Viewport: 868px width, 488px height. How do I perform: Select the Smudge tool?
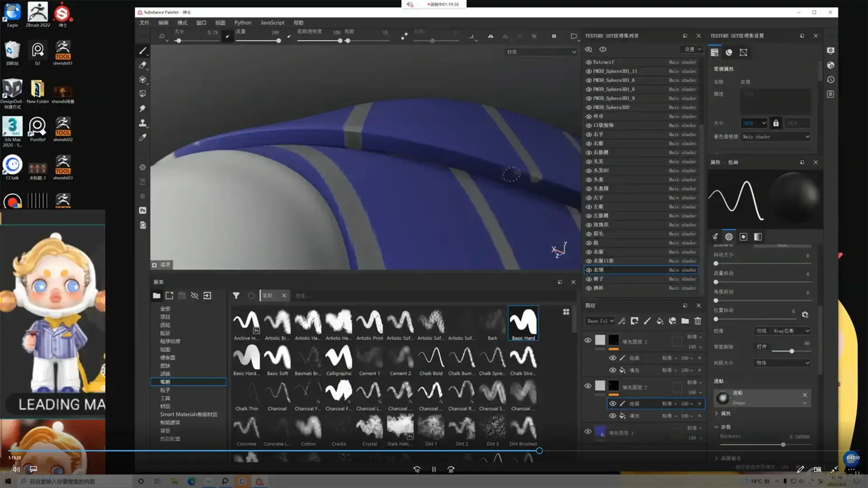coord(142,108)
